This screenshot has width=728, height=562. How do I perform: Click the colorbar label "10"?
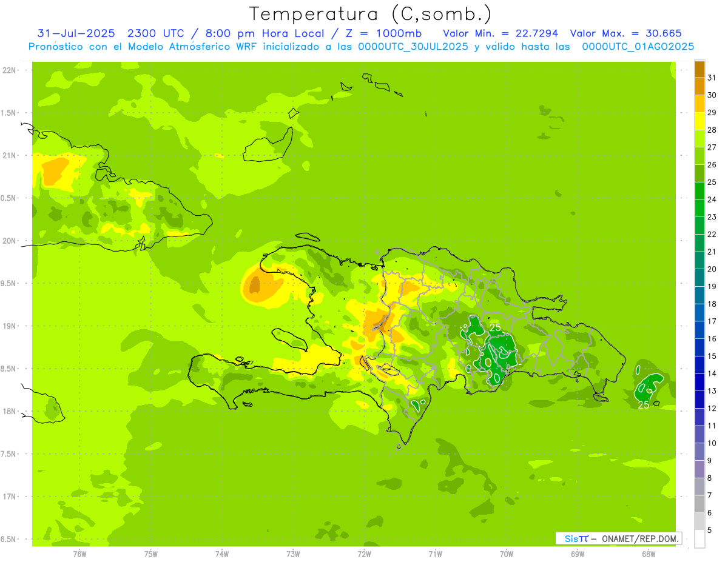[x=712, y=443]
